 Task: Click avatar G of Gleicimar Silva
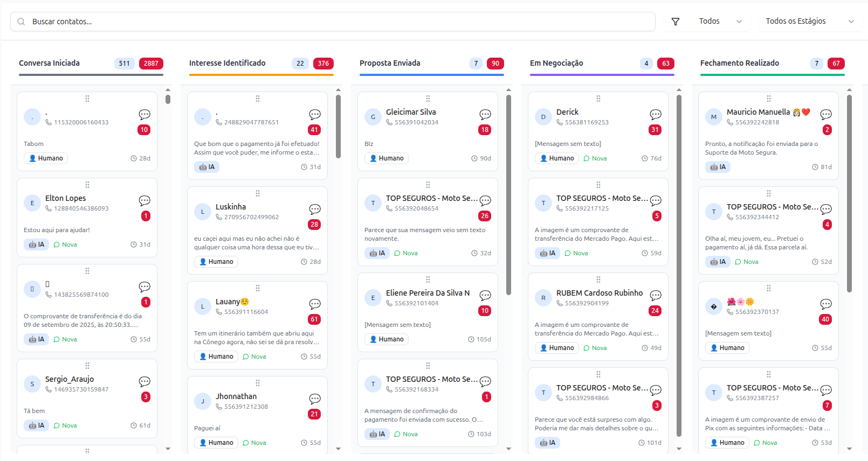[373, 117]
